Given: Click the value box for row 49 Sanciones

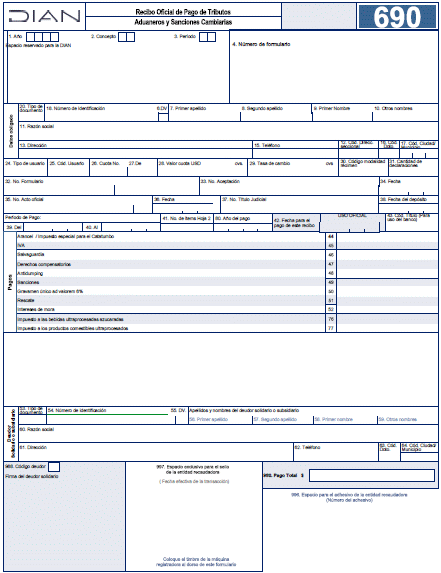Looking at the screenshot, I should coord(387,282).
